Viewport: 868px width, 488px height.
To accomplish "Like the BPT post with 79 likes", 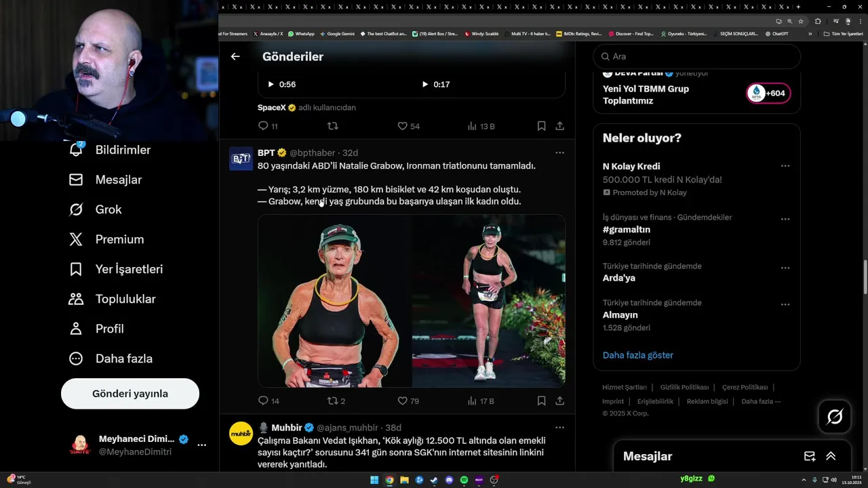I will pyautogui.click(x=408, y=401).
